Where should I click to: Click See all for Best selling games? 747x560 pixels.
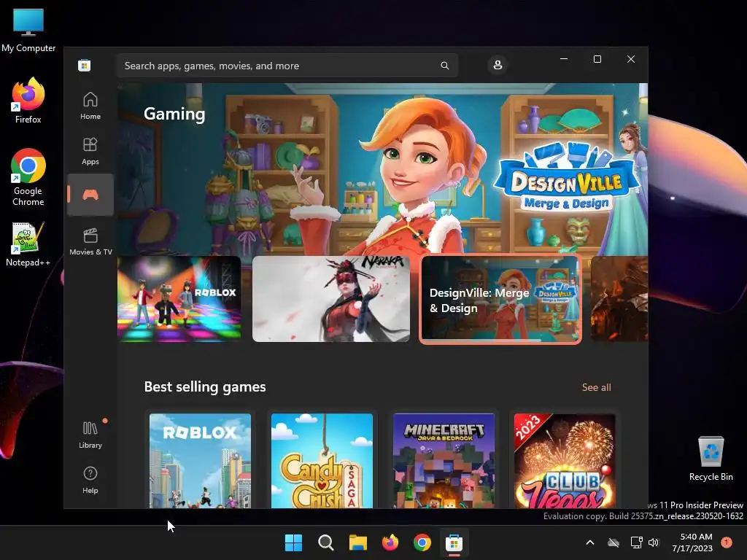[x=597, y=387]
